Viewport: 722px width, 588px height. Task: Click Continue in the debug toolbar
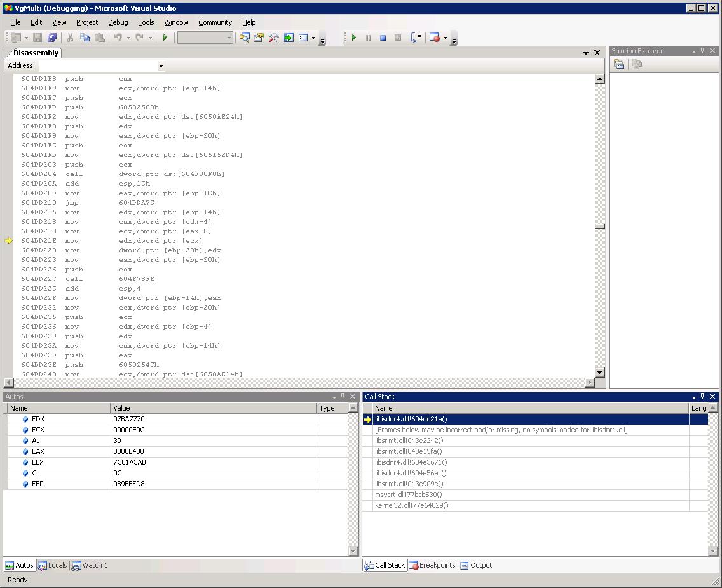click(353, 38)
